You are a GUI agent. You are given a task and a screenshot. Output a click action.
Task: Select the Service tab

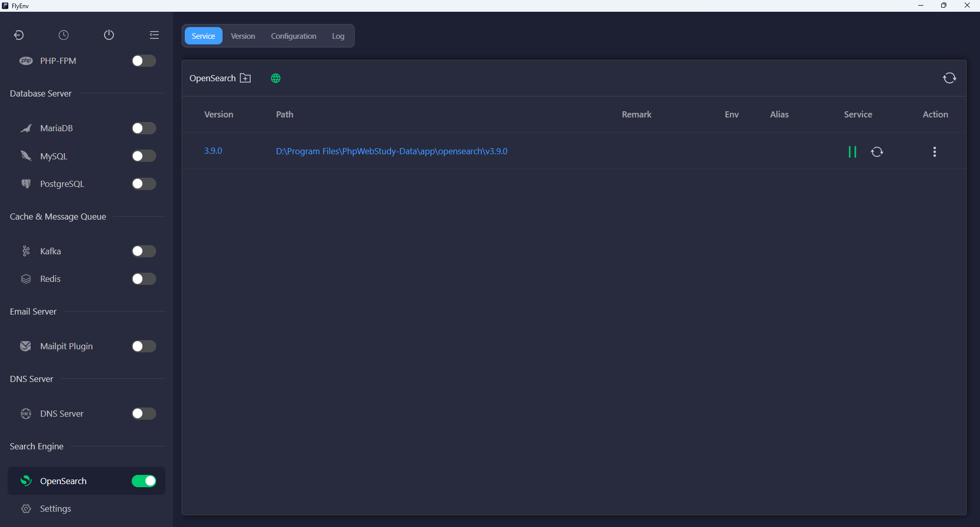point(203,36)
